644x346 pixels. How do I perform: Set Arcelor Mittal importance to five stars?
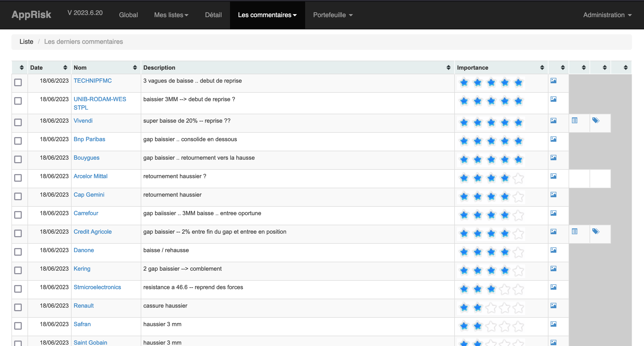(x=518, y=178)
